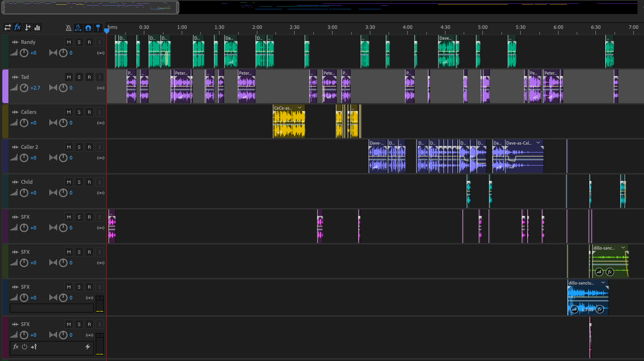Open dropdown on the Dave-as-Cal clip
The height and width of the screenshot is (361, 644).
pos(538,143)
